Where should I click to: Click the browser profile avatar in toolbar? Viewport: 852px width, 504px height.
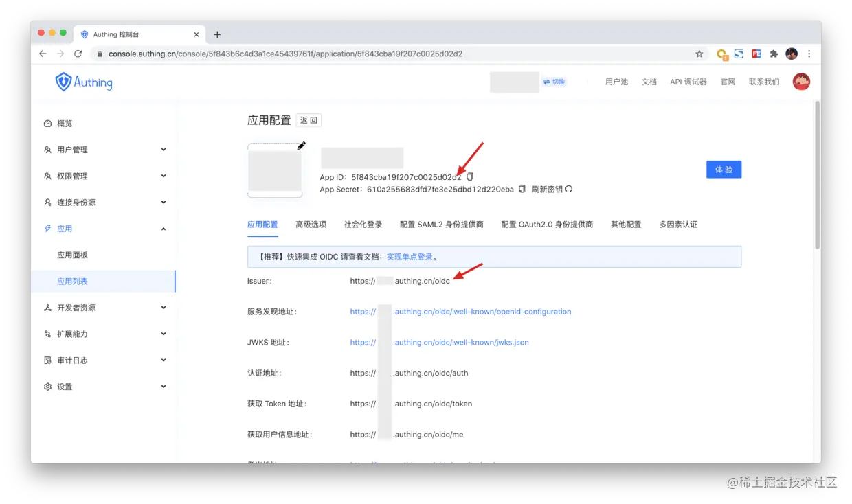tap(792, 54)
